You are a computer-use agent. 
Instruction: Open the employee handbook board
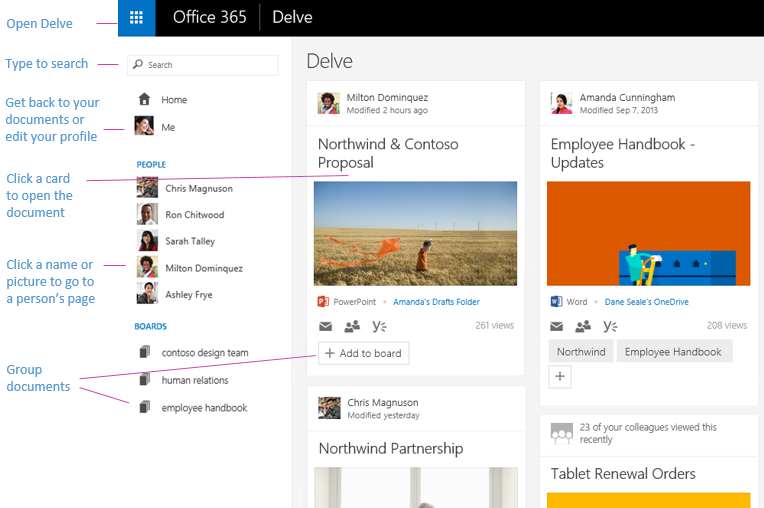204,408
